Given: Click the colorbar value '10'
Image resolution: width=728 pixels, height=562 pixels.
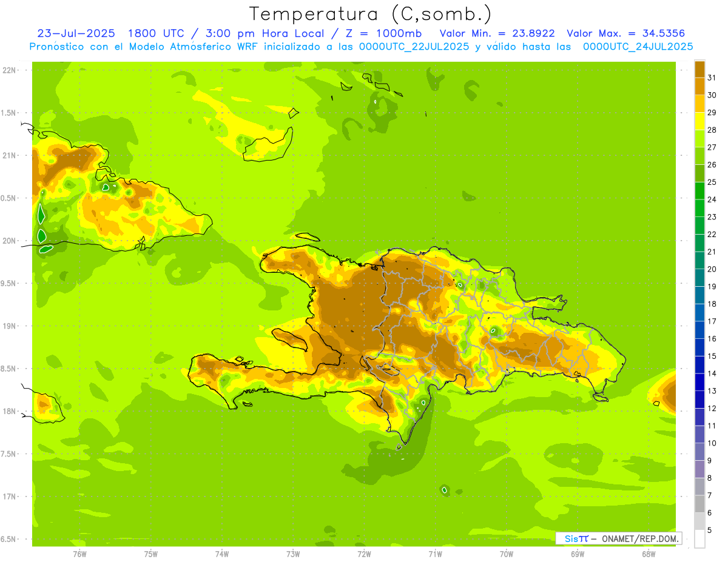Looking at the screenshot, I should coord(712,443).
